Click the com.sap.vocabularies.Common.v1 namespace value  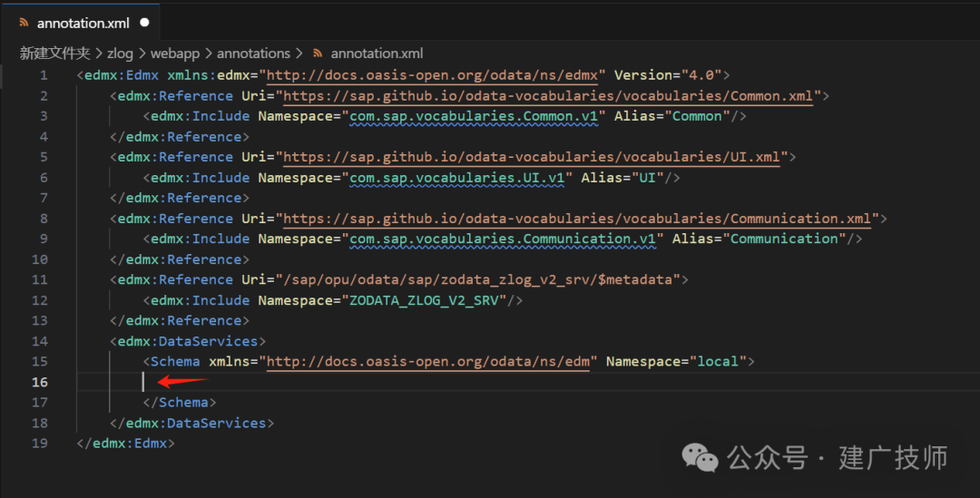click(x=474, y=116)
